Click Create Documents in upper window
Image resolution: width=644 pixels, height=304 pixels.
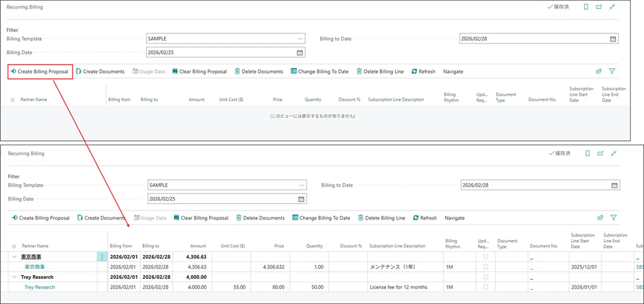(x=100, y=71)
